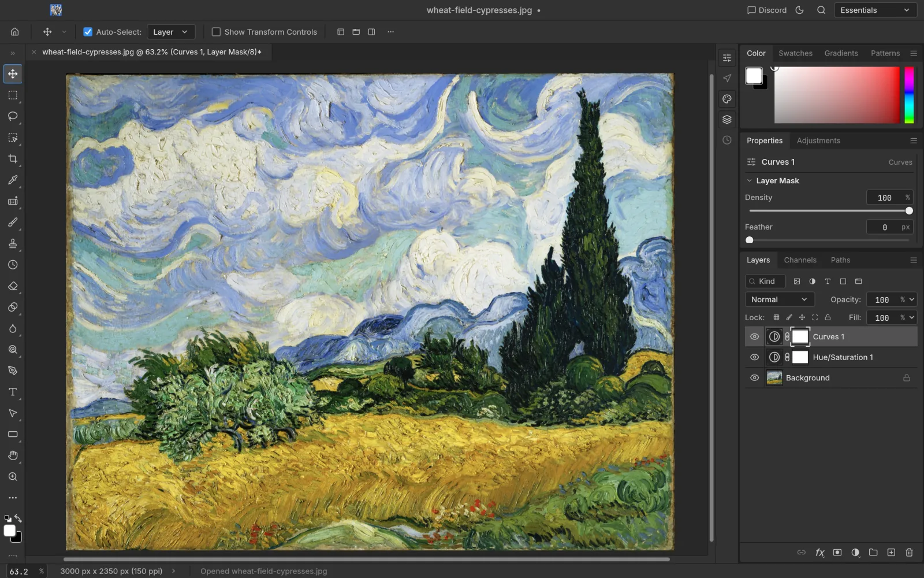Screen dimensions: 924x578
Task: Switch to the Channels tab
Action: tap(800, 260)
